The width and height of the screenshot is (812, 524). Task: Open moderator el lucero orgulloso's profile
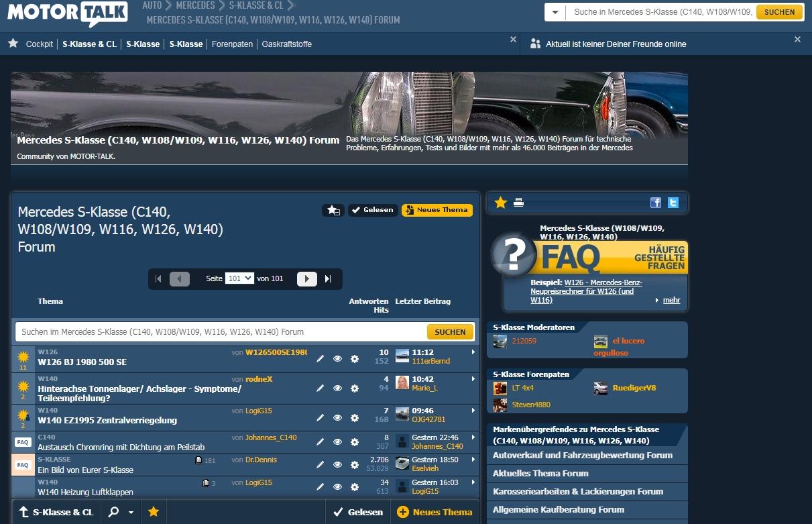(x=619, y=346)
